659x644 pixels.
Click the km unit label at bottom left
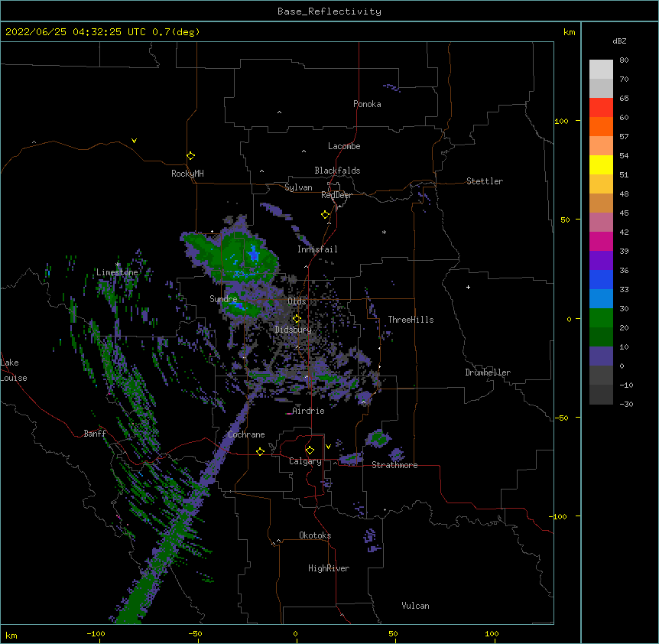tap(11, 635)
